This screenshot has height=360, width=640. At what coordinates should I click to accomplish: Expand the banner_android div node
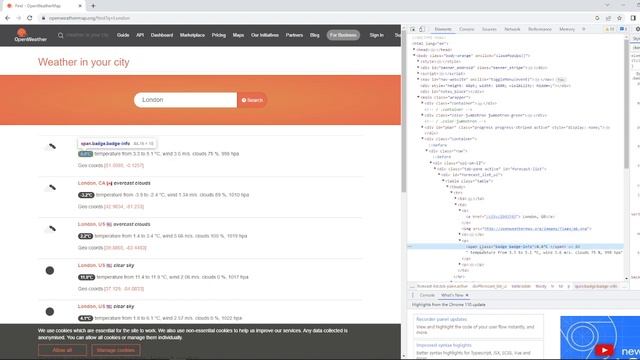coord(418,67)
